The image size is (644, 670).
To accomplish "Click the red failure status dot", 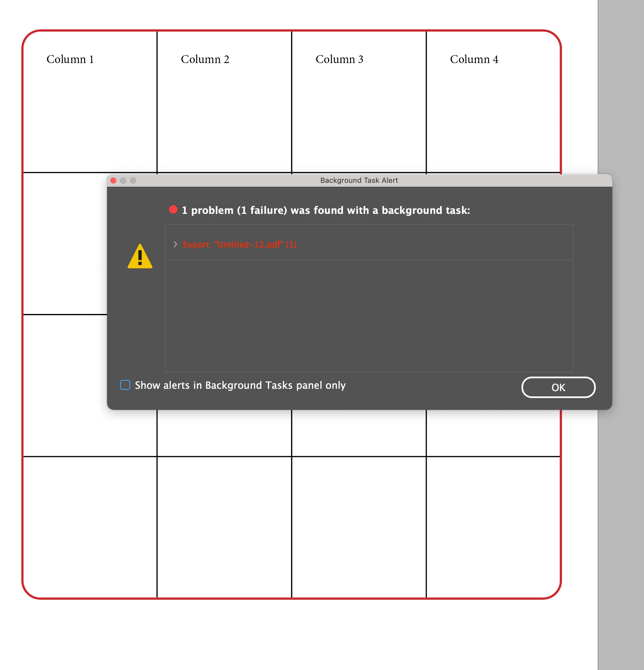I will point(173,210).
